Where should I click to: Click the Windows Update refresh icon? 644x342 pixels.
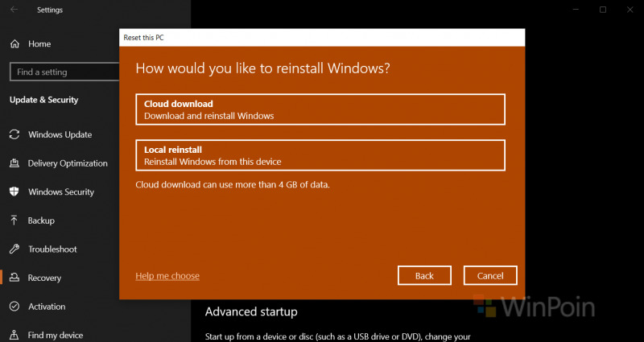pyautogui.click(x=14, y=134)
